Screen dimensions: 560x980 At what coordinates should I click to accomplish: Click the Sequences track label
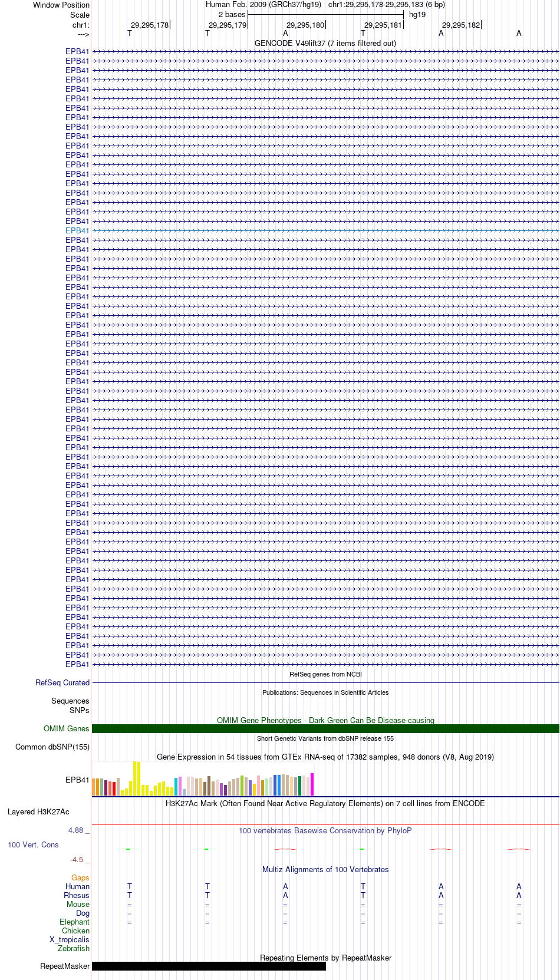pos(70,701)
